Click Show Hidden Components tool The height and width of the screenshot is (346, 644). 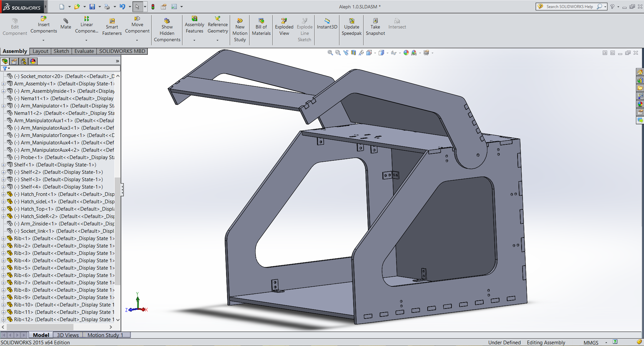point(167,30)
